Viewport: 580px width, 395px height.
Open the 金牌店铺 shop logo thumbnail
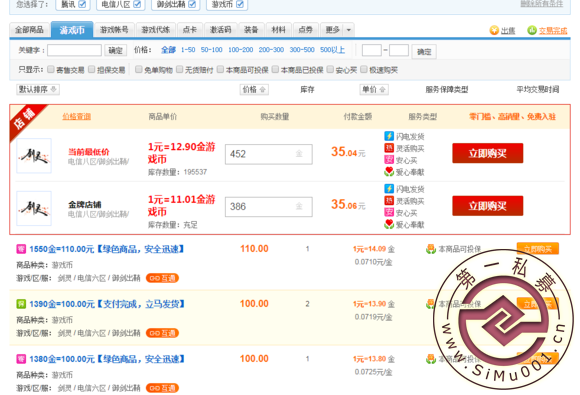pyautogui.click(x=34, y=208)
